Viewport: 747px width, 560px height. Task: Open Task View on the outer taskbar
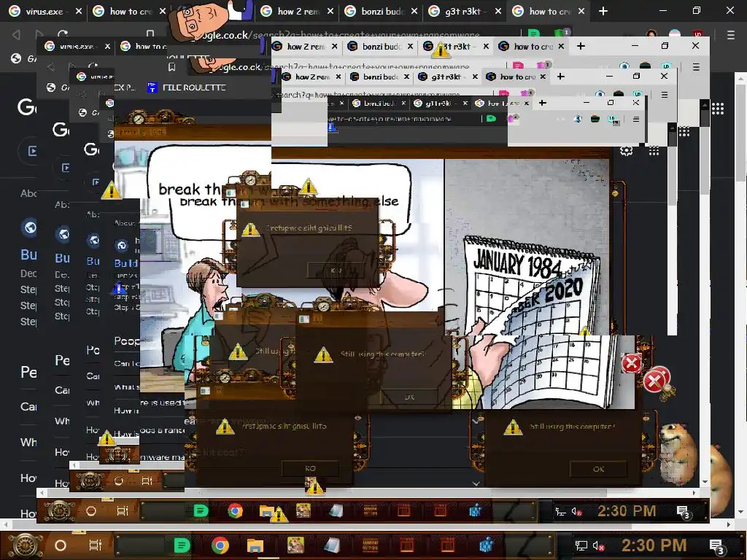click(96, 545)
